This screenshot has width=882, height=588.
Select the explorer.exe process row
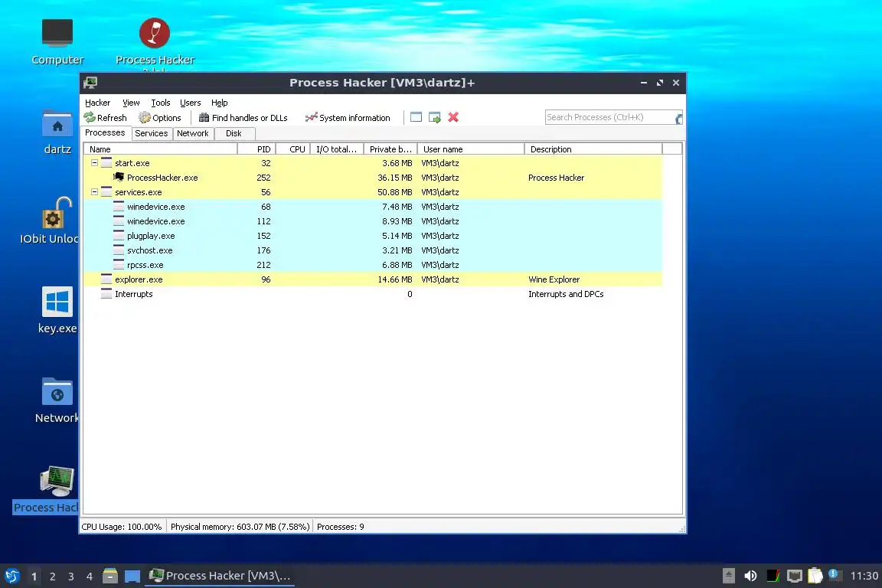[373, 279]
